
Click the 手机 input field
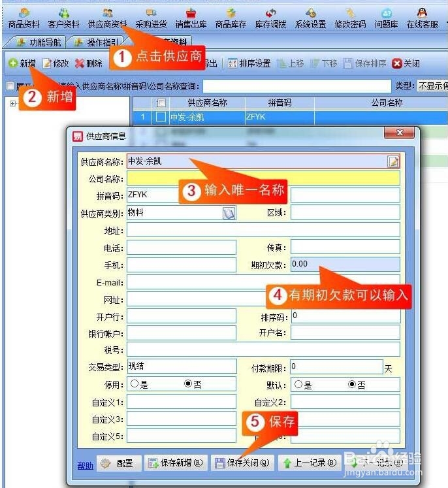point(182,265)
